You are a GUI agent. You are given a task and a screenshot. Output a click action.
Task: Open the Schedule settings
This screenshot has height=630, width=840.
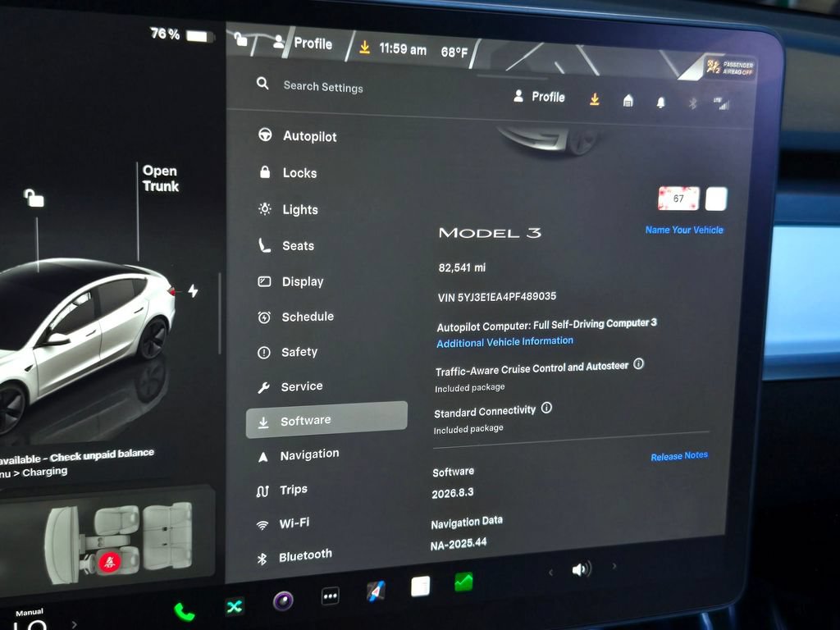[x=295, y=317]
